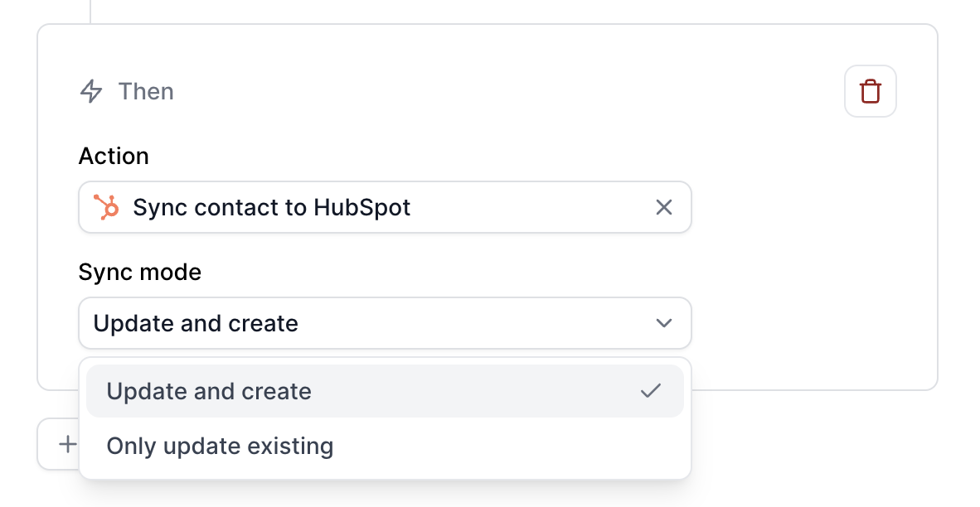Click the connector line above the card

coord(90,12)
